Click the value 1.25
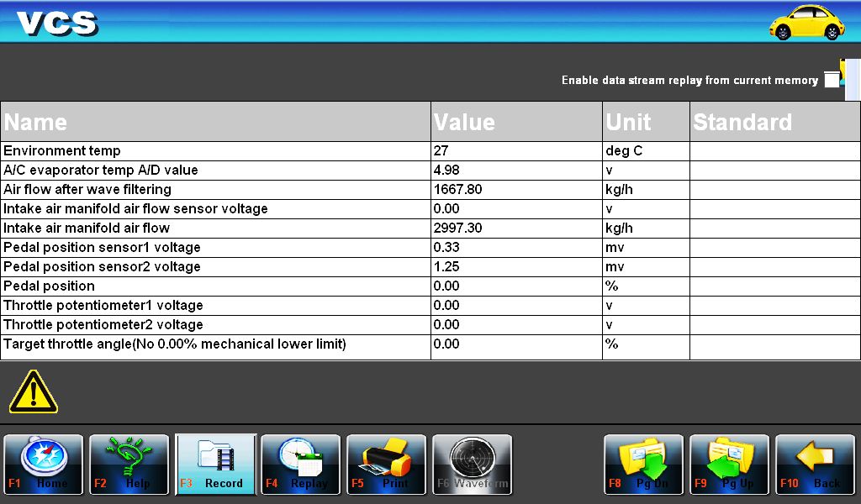 [446, 266]
